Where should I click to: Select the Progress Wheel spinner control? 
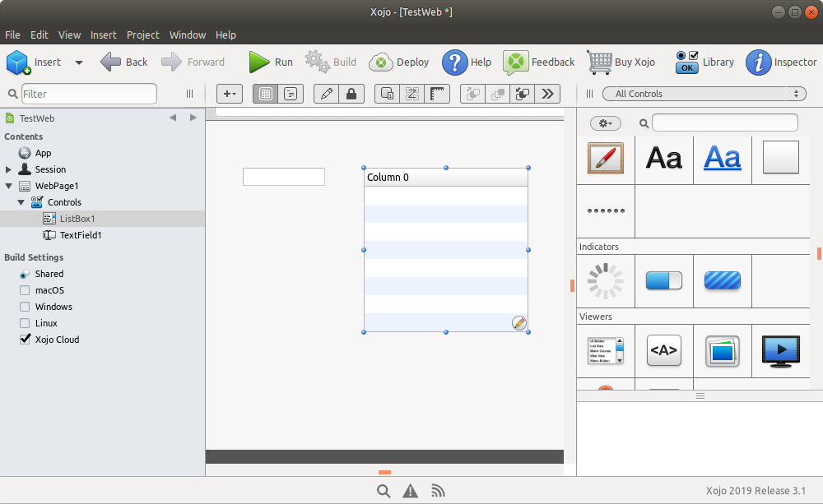[x=606, y=281]
